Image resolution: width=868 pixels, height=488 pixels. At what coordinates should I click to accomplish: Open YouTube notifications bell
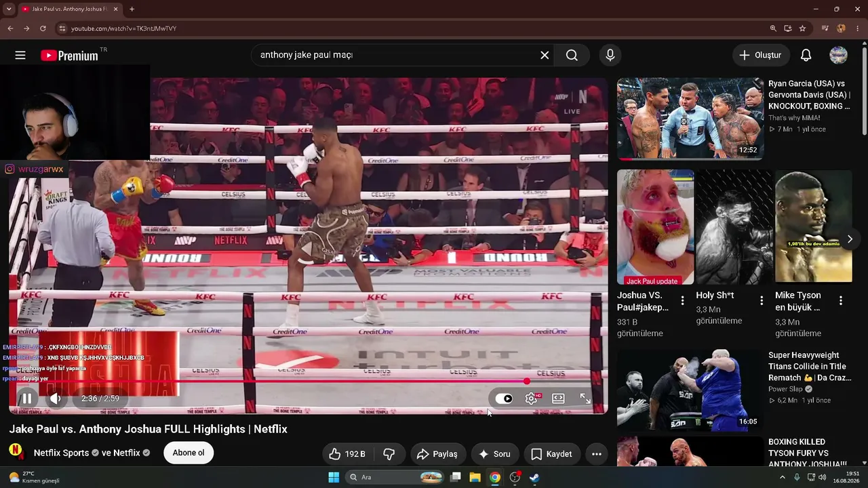click(806, 56)
